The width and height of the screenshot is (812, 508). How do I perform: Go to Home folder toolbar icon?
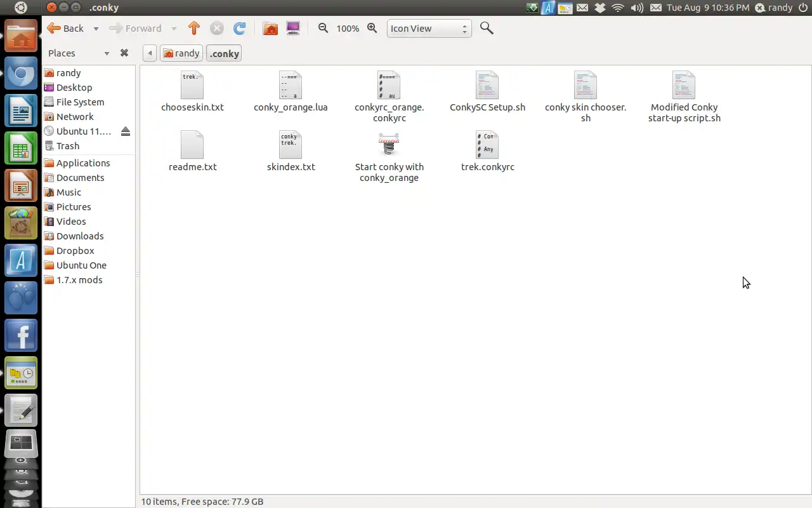pyautogui.click(x=270, y=28)
